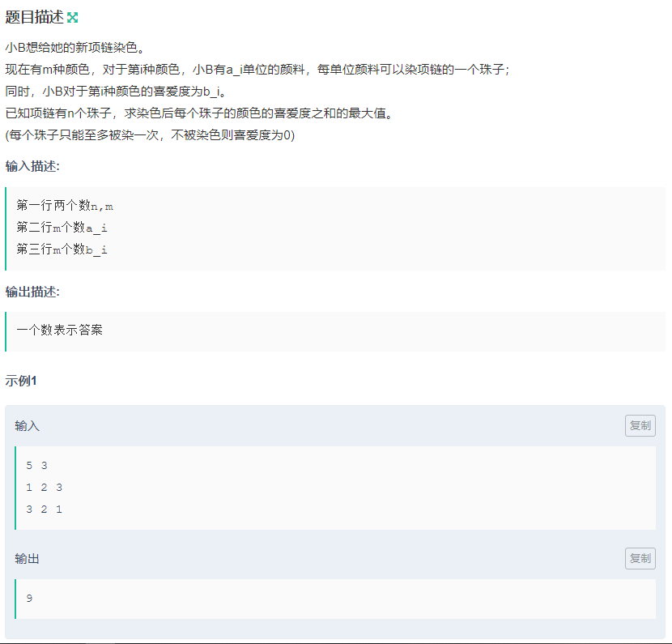Screen dimensions: 672x644
Task: Click the green expand icon beside 题目描述
Action: coord(72,18)
